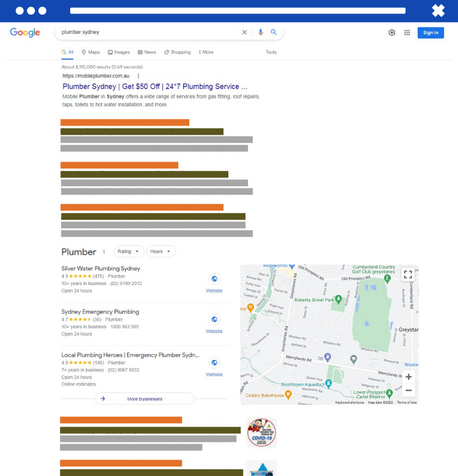The image size is (458, 476).
Task: Open three-dot menu beside mobileplumber.com.au URL
Action: (x=139, y=76)
